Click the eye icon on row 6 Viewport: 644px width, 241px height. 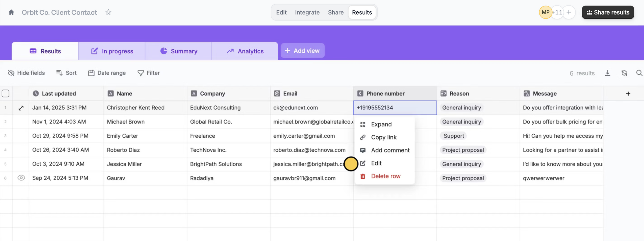(x=21, y=178)
